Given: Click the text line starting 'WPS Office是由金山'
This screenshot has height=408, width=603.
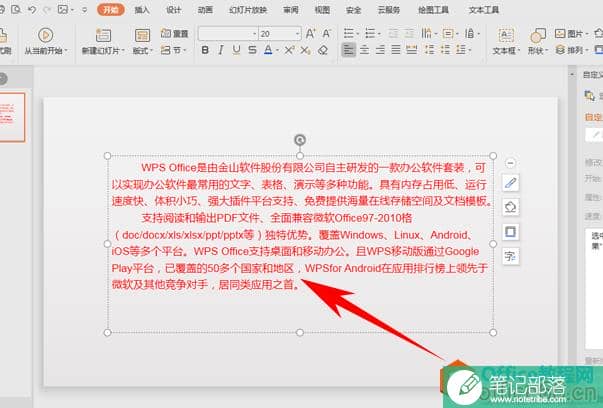Looking at the screenshot, I should point(313,168).
